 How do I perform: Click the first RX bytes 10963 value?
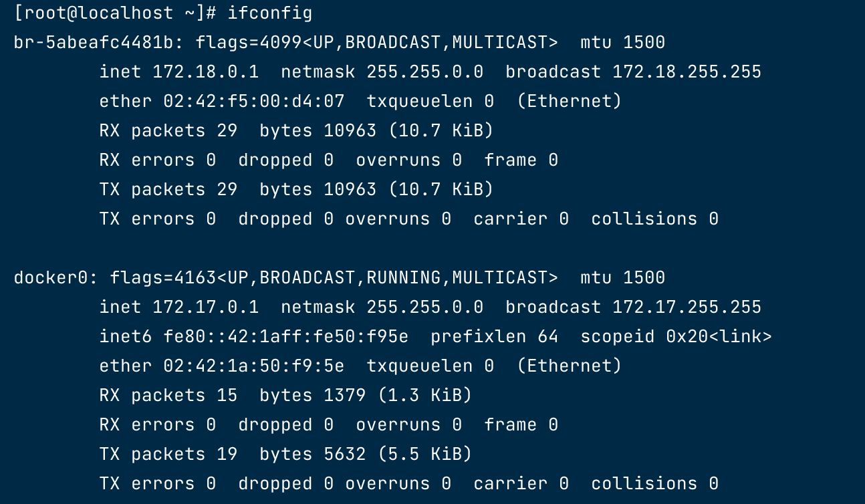(350, 131)
